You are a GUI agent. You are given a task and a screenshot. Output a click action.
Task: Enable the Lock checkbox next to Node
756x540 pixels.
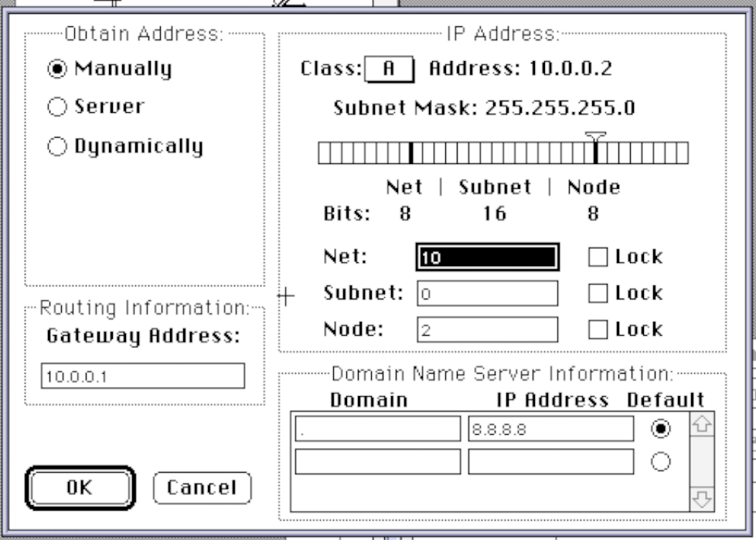[598, 329]
